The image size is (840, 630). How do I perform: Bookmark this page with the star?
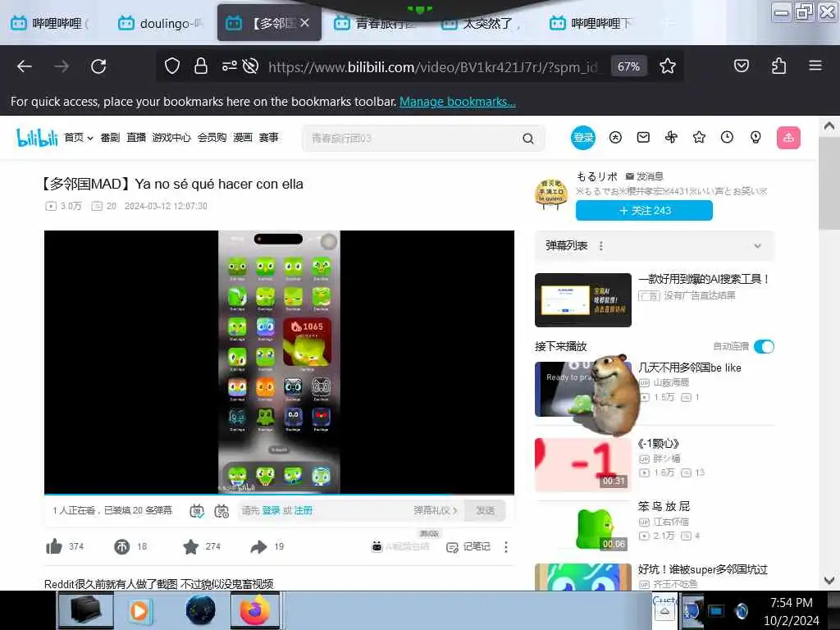point(668,66)
